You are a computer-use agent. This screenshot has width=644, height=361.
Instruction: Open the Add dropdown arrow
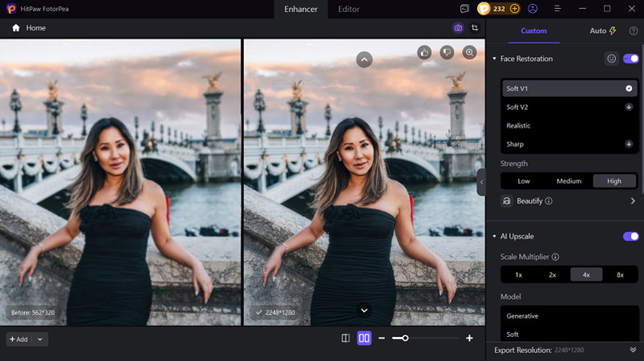point(40,339)
